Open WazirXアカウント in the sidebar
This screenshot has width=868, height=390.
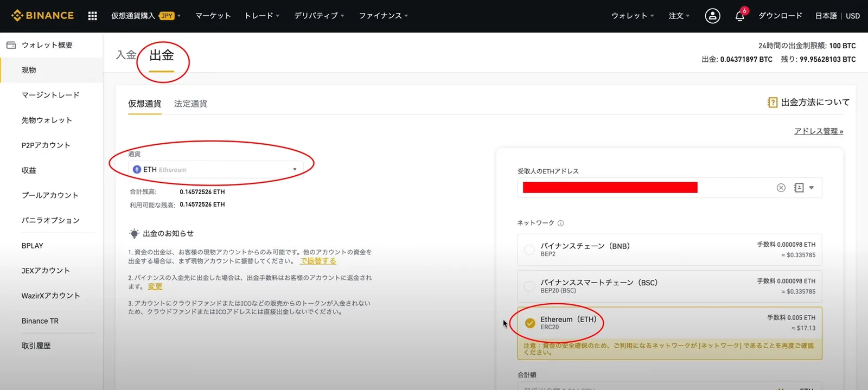[52, 295]
